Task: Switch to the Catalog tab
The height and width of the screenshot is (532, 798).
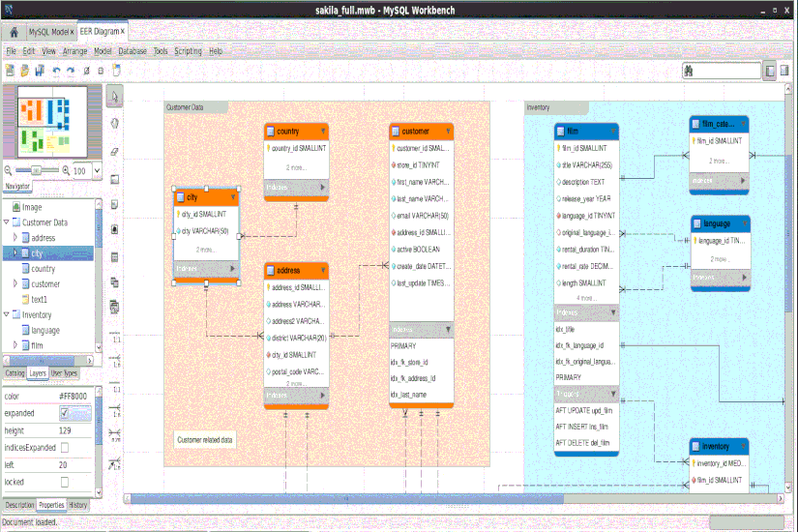Action: 15,373
